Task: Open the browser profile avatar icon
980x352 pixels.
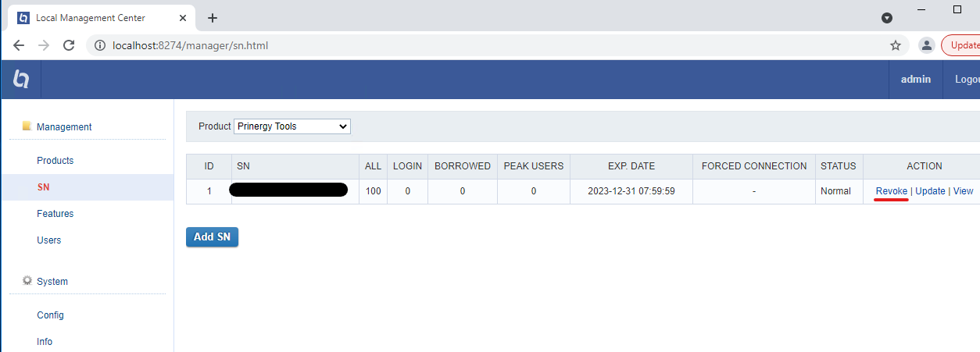Action: [x=926, y=45]
